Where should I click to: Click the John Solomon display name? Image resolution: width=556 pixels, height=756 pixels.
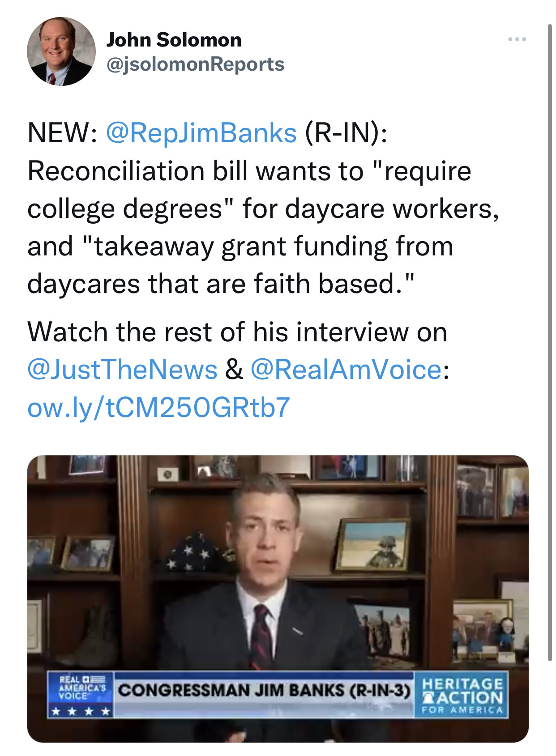[x=174, y=40]
